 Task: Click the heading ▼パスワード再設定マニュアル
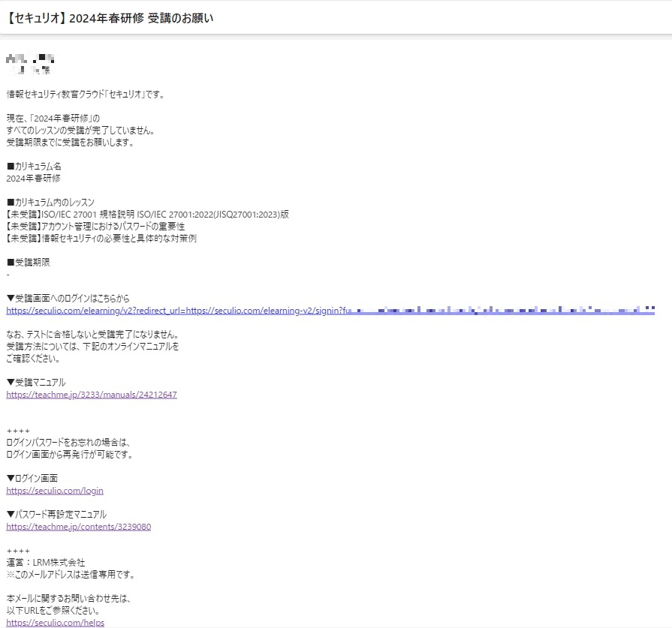[56, 514]
